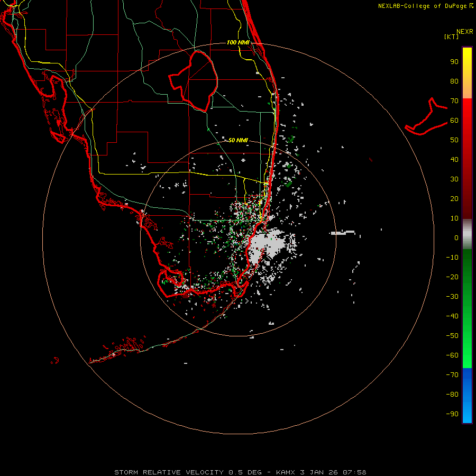Click the yellow top segment of the color bar
This screenshot has height=476, width=476.
[467, 73]
